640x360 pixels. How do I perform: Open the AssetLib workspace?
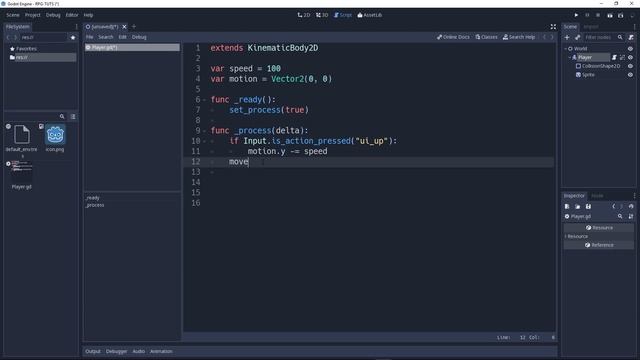coord(370,15)
